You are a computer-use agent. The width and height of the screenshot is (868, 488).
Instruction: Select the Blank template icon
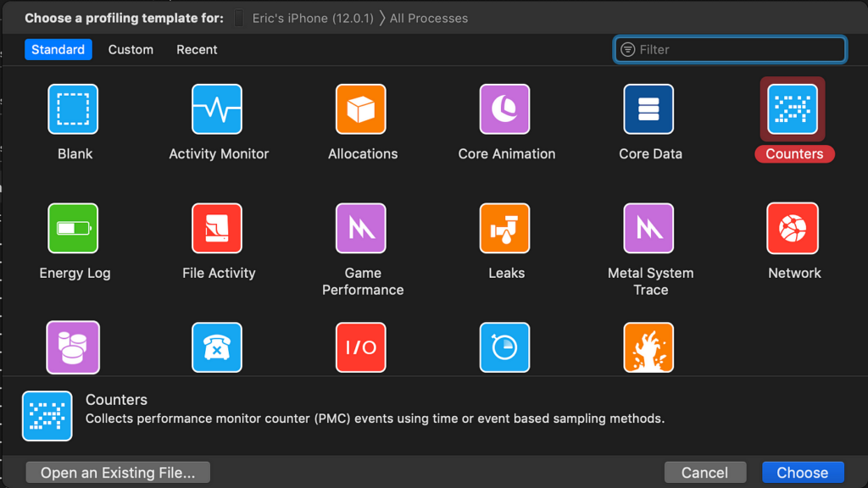point(73,109)
